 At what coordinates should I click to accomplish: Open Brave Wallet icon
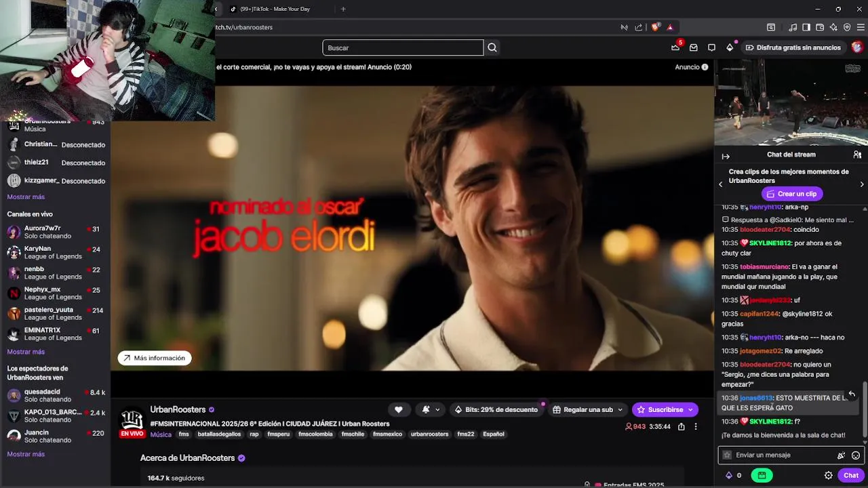(820, 27)
